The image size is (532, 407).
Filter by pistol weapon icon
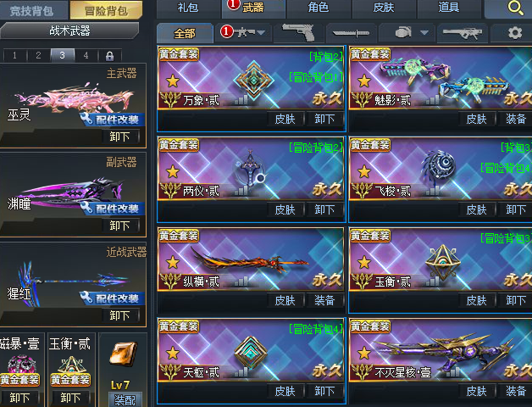tap(299, 32)
